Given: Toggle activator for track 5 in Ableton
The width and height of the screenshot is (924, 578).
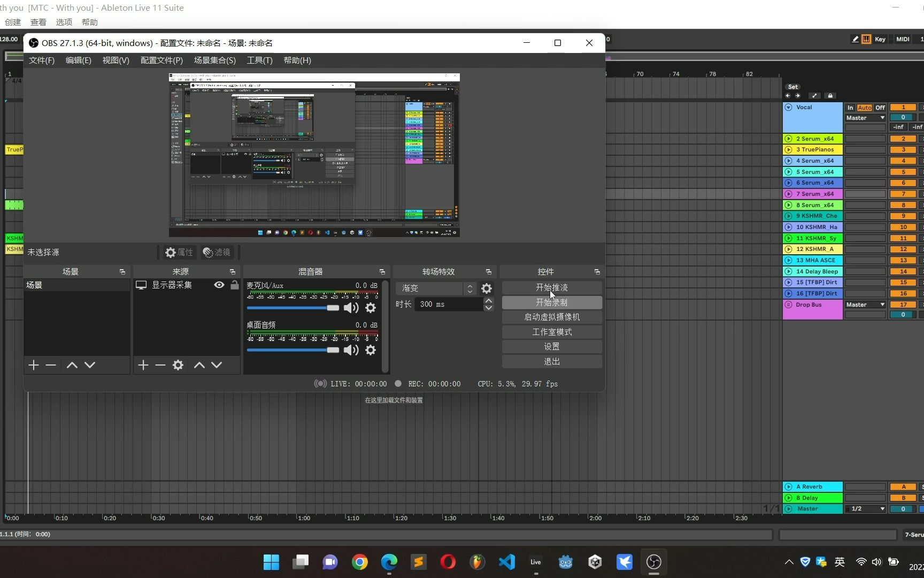Looking at the screenshot, I should pos(903,172).
